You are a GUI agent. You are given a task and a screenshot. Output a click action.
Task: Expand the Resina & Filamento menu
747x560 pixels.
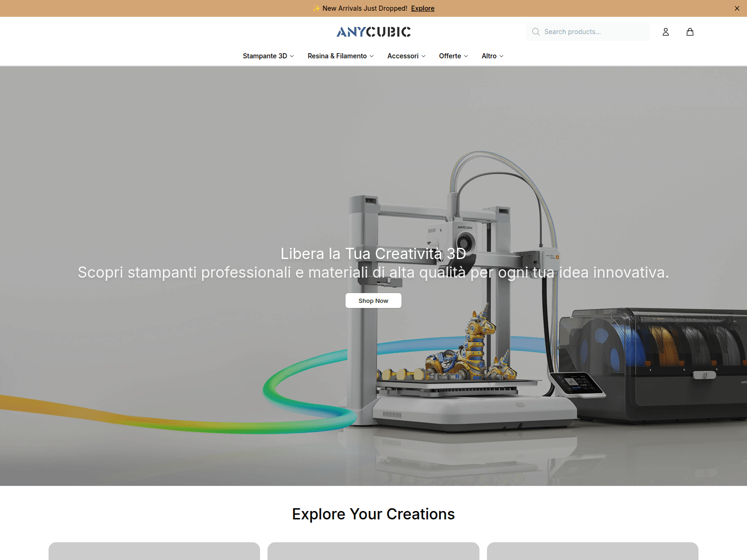(x=341, y=56)
